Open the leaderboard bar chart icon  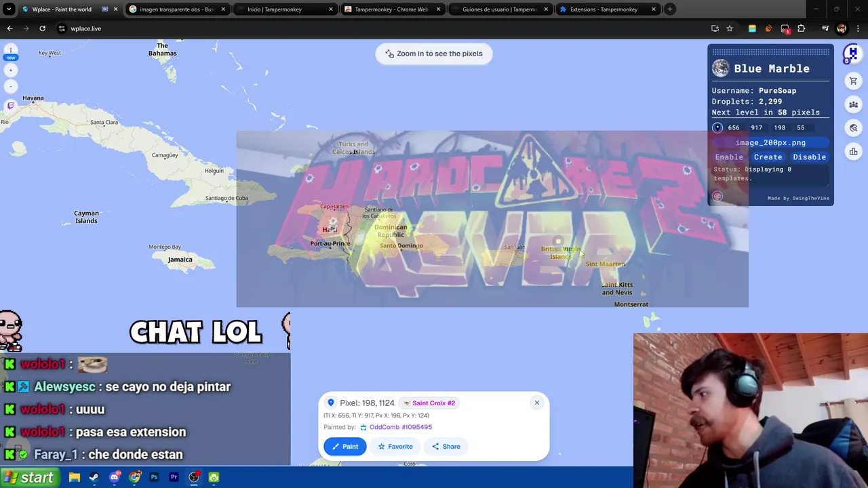click(853, 151)
